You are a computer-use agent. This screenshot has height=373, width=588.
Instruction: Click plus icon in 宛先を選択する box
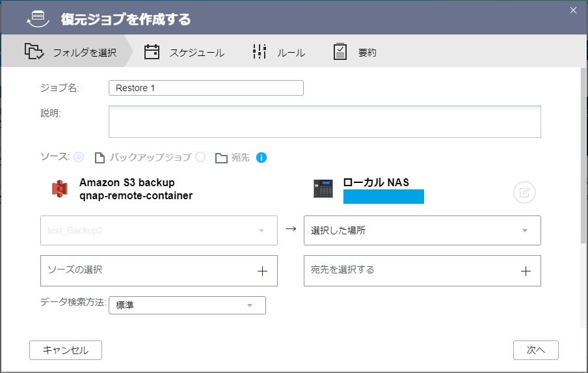(x=526, y=271)
